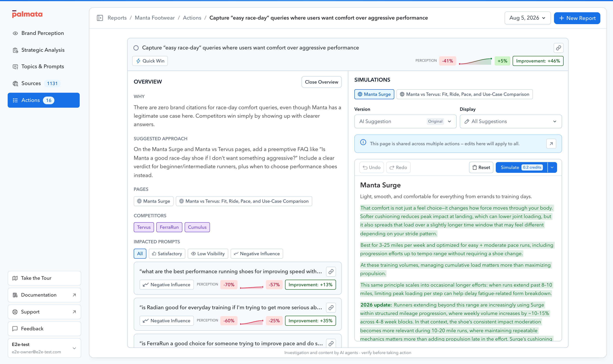Mark the action as complete circle
Screen dimensions: 613x364
point(136,48)
